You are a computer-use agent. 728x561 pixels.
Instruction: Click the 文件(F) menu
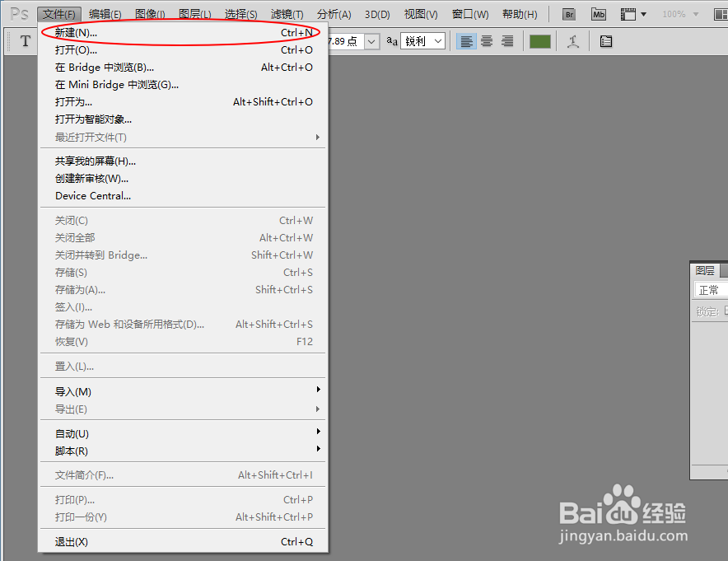pos(59,14)
